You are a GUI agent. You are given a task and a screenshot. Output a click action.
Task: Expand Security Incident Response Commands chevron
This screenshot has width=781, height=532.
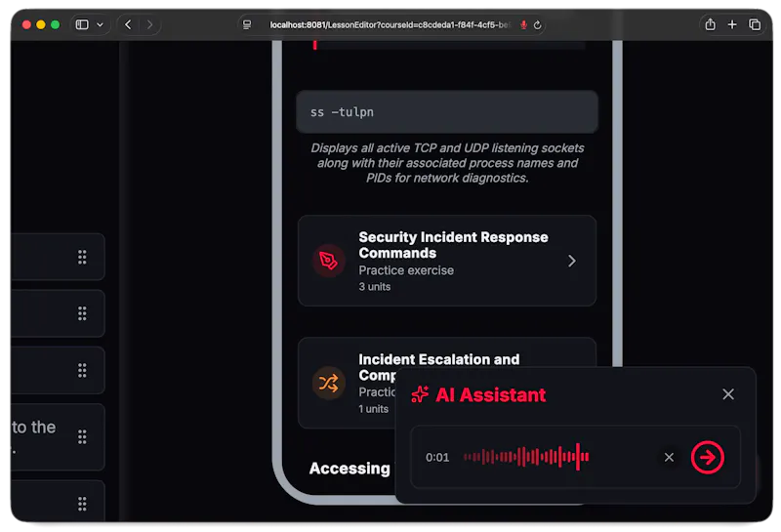click(572, 261)
